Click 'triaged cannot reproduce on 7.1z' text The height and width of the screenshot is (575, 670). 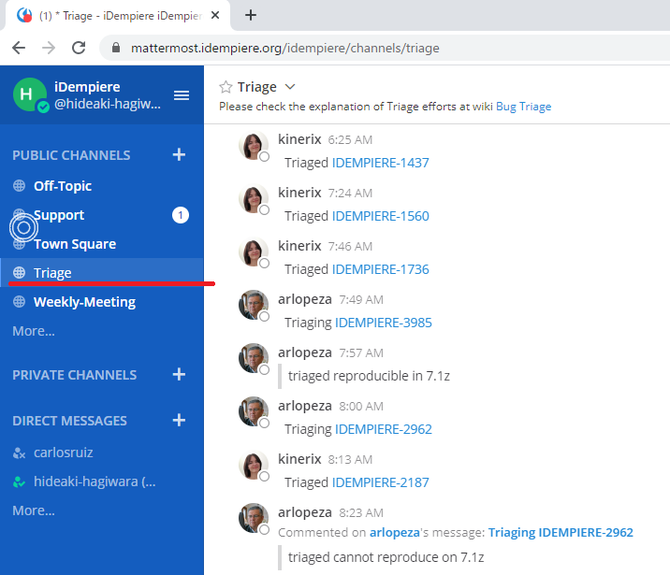[386, 557]
